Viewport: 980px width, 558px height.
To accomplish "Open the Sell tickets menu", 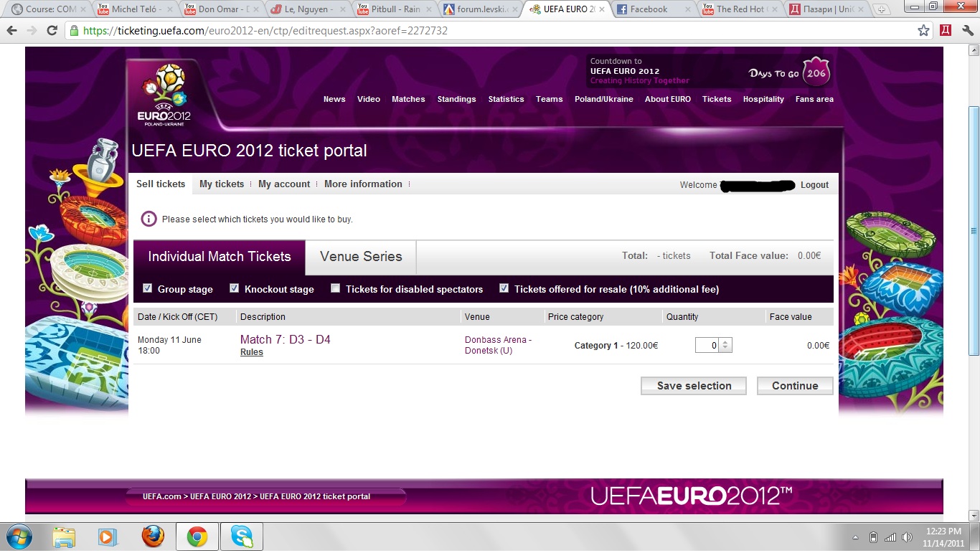I will coord(161,184).
